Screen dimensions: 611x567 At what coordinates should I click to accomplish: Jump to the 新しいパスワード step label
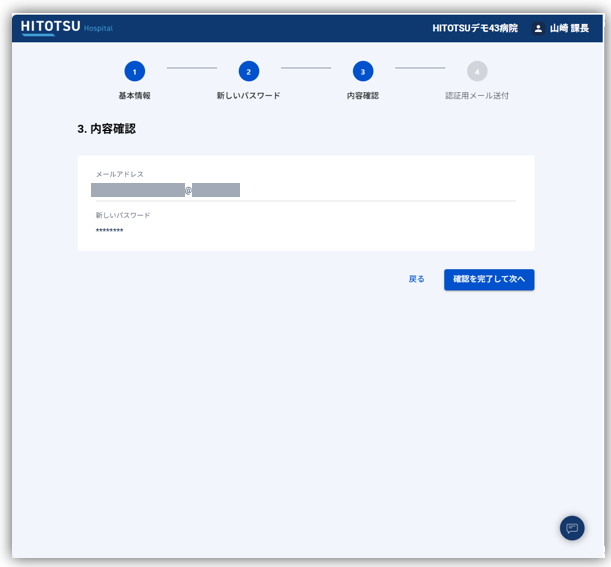click(249, 96)
